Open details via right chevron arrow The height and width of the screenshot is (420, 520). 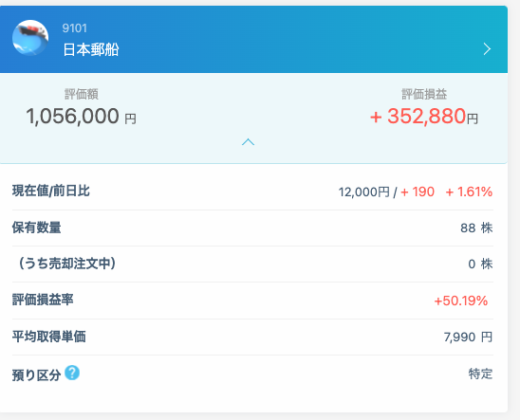click(487, 49)
